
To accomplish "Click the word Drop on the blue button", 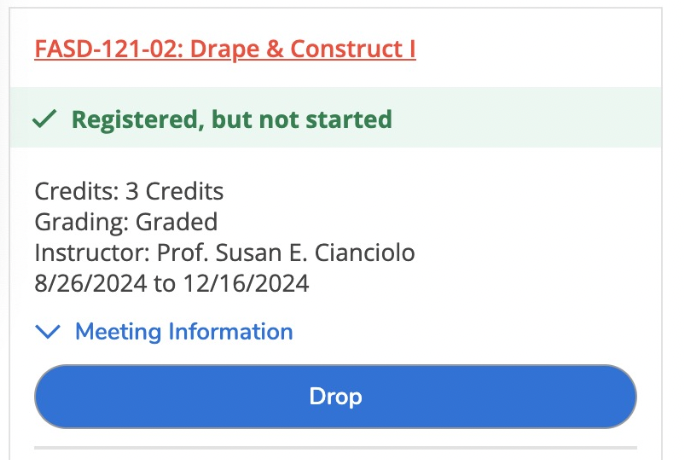I will [335, 396].
